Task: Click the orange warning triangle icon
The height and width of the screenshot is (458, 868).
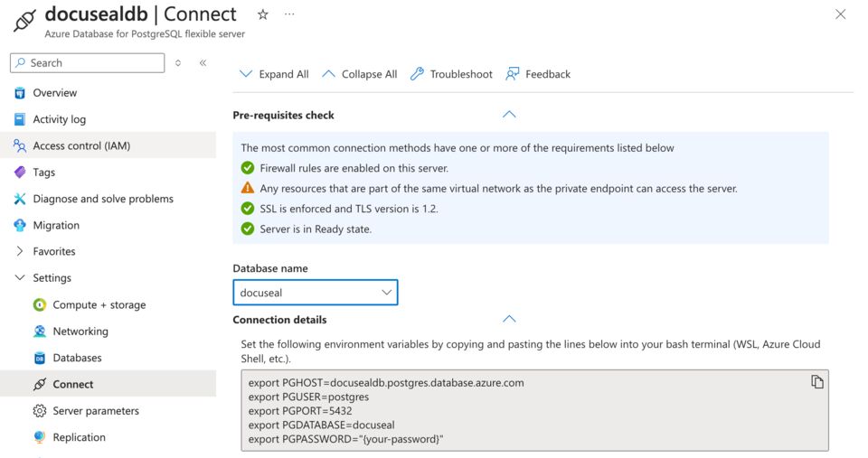Action: coord(248,188)
